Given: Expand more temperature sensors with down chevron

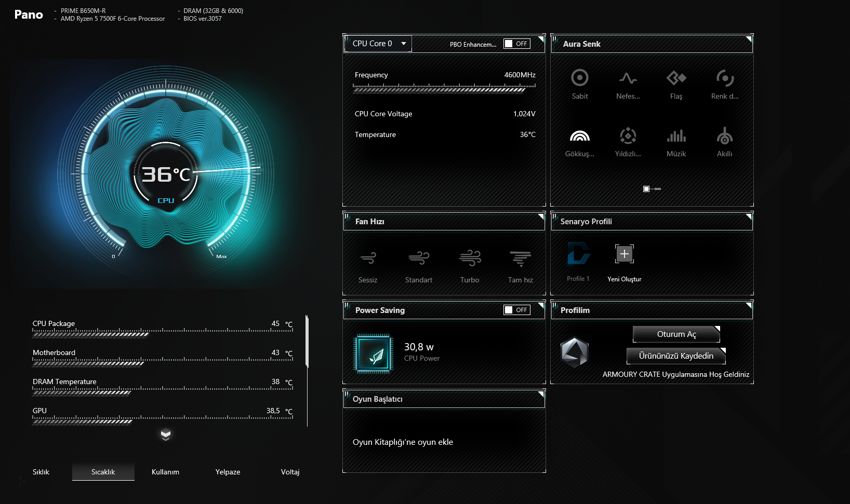Looking at the screenshot, I should (166, 435).
